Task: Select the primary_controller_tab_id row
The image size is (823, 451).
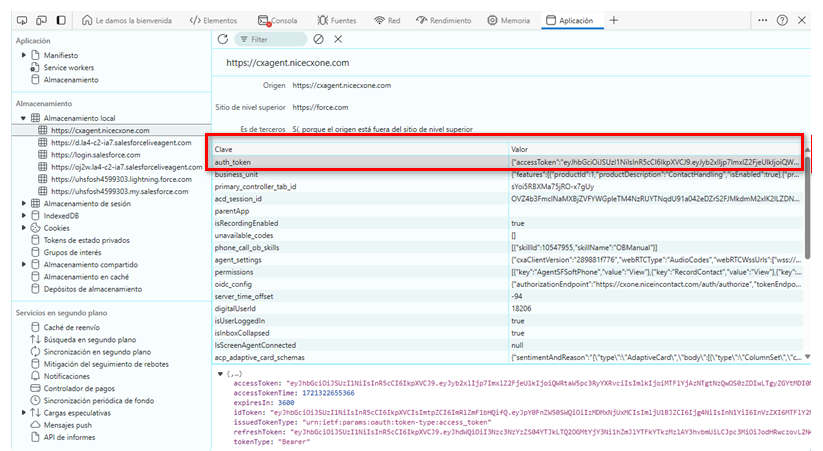Action: pyautogui.click(x=507, y=186)
